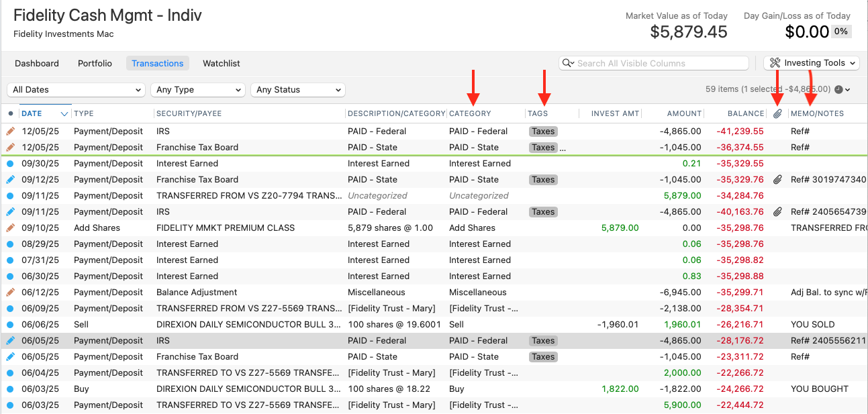Switch to the Dashboard tab
Image resolution: width=868 pixels, height=414 pixels.
pos(37,63)
